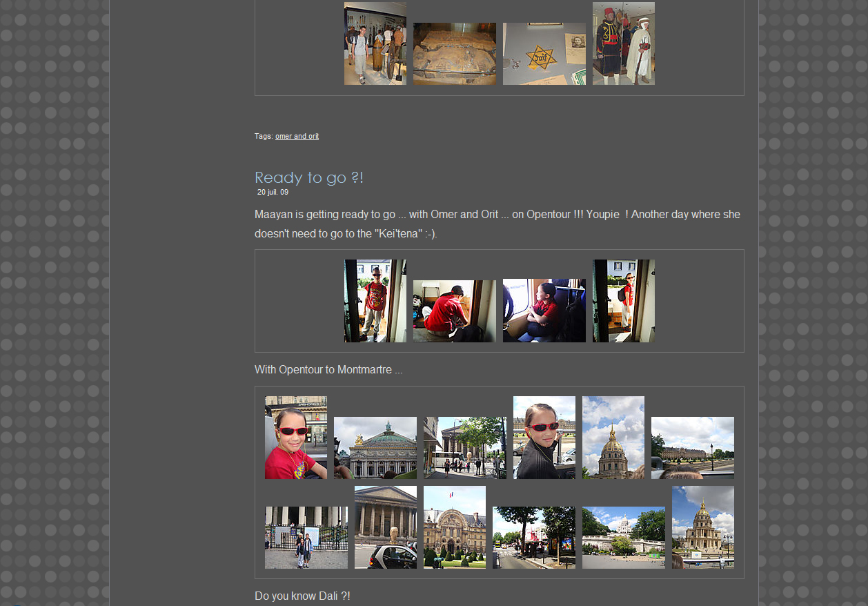View the photo of person crouching in red shirt
Screen dimensions: 868x606
click(x=454, y=311)
